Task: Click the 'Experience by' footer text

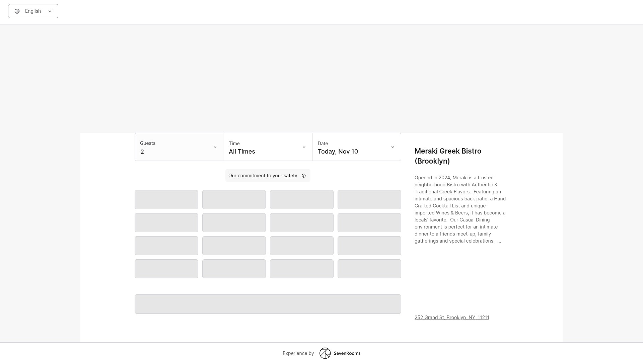Action: pyautogui.click(x=298, y=353)
